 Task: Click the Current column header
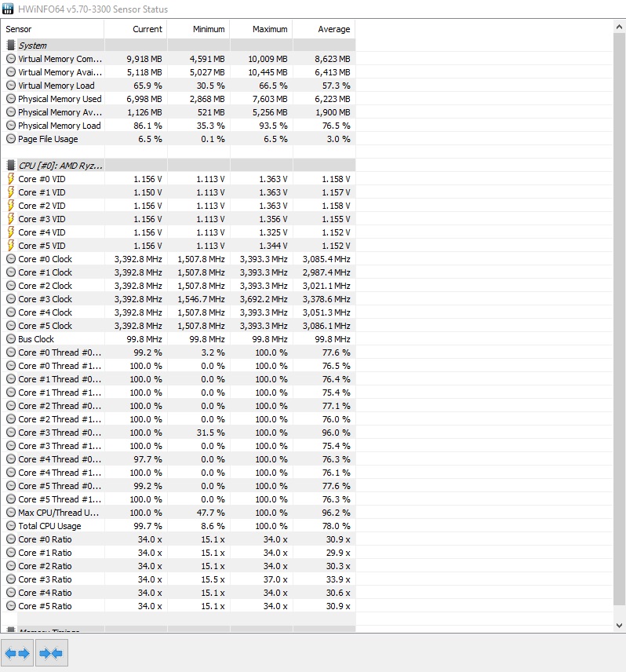coord(135,29)
